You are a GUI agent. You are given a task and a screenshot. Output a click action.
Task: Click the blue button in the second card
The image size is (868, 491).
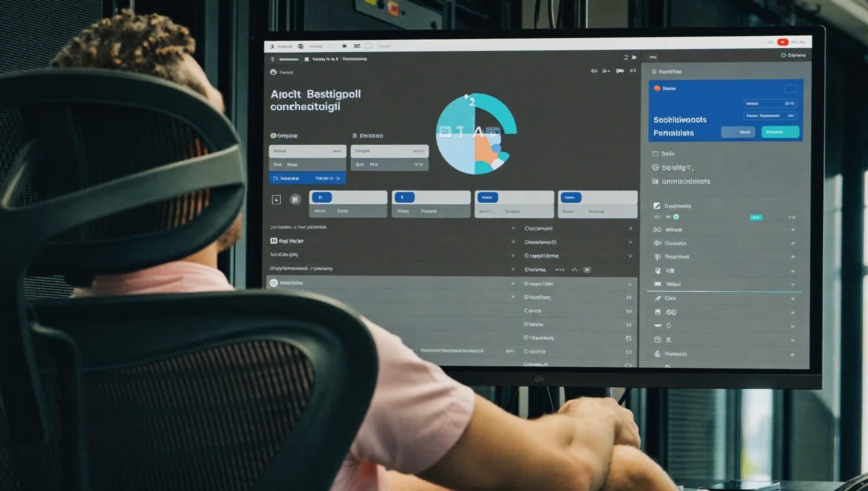(404, 197)
